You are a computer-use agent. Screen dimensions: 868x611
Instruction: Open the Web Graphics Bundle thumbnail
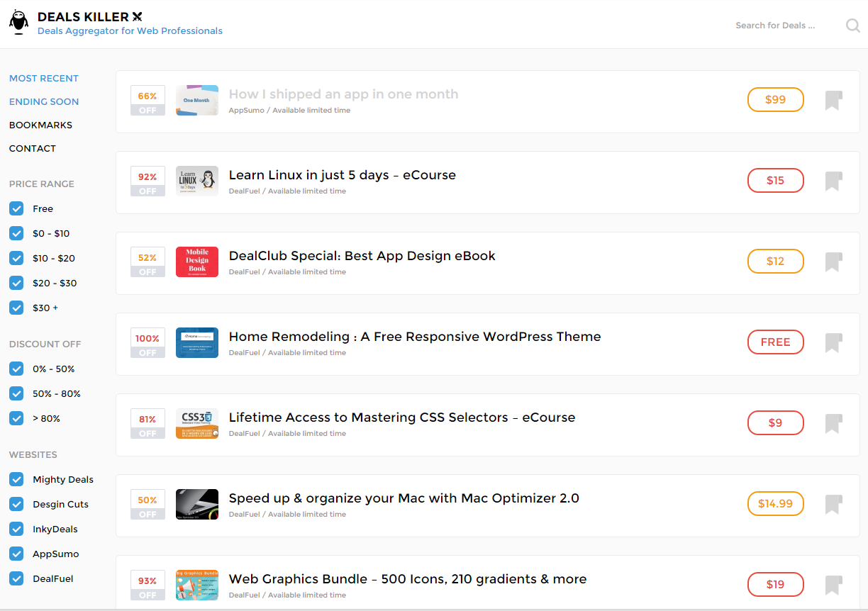point(197,585)
